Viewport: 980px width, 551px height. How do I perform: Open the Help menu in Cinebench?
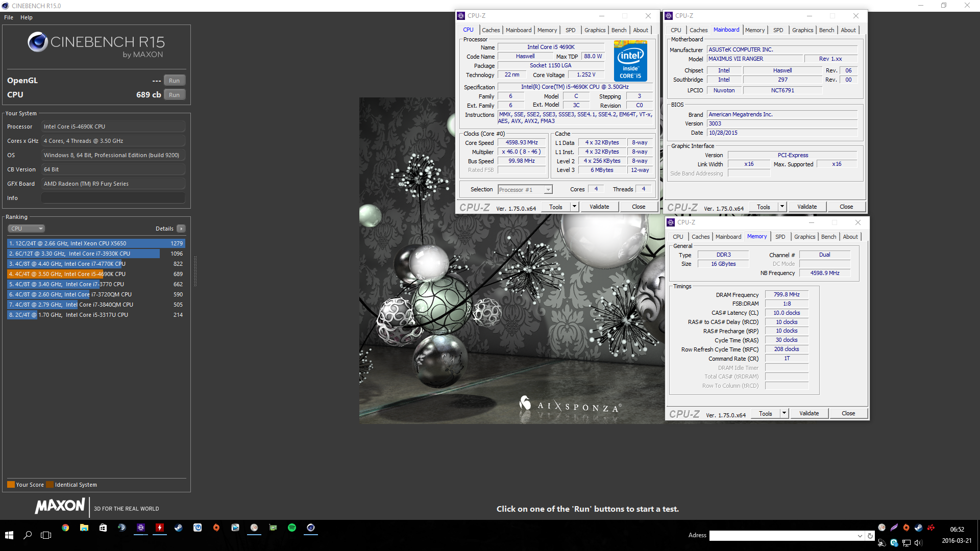[27, 17]
